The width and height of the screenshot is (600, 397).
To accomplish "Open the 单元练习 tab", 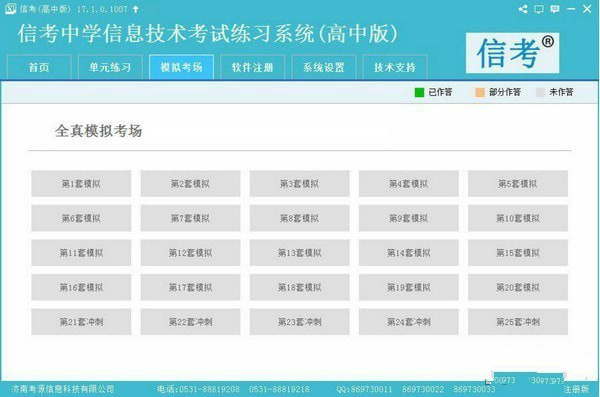I will (x=110, y=67).
